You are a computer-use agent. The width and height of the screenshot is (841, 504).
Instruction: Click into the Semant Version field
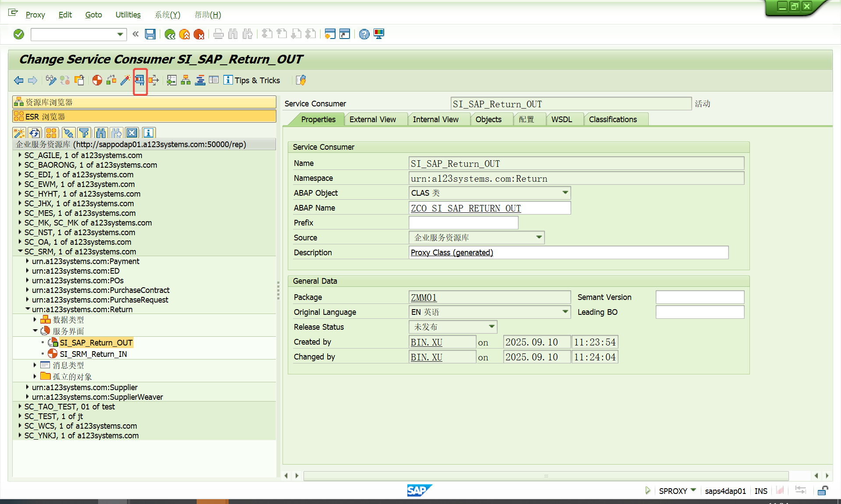click(x=700, y=297)
